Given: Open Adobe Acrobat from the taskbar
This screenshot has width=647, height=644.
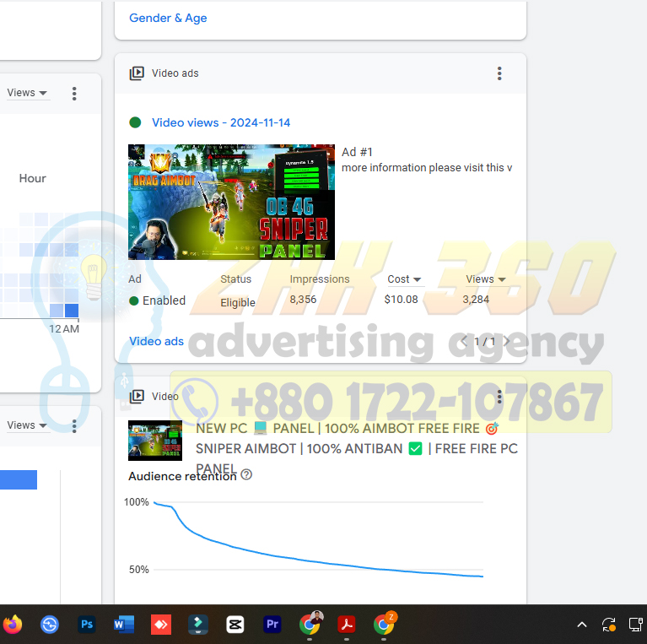Looking at the screenshot, I should point(347,625).
